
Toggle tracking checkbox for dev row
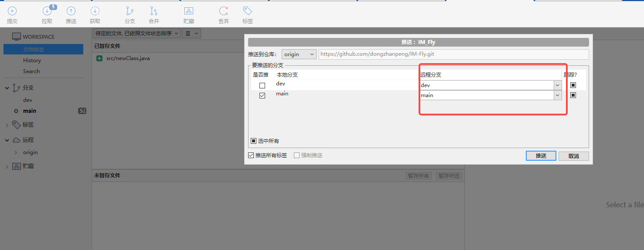point(573,85)
